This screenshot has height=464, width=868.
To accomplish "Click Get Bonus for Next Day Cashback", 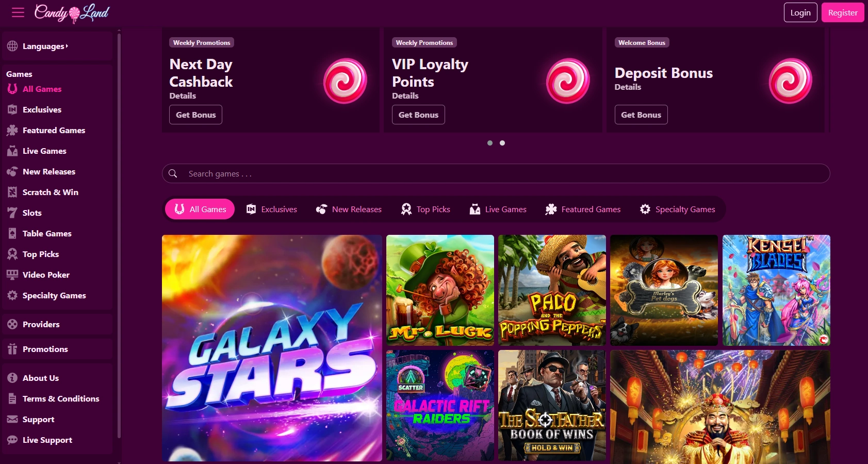I will [195, 115].
